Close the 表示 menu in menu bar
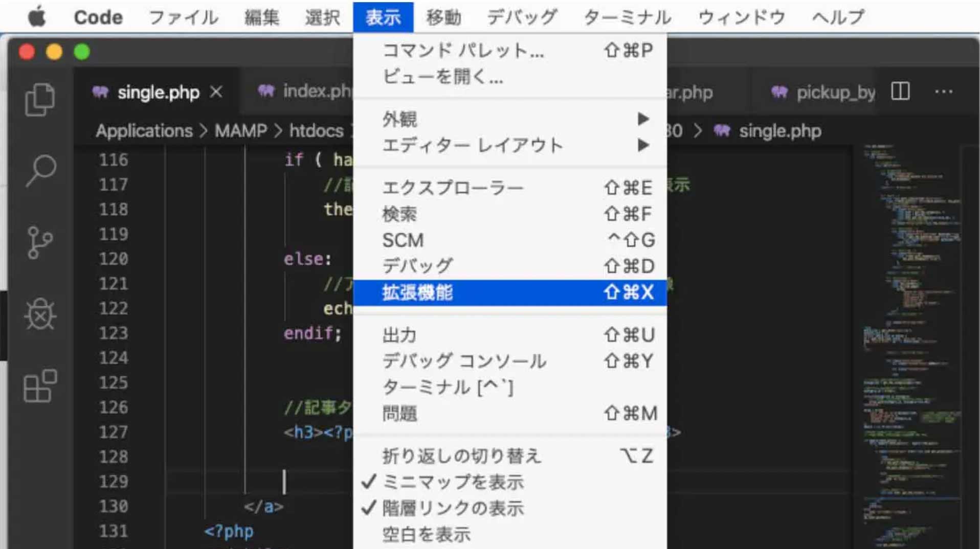980x549 pixels. [x=383, y=17]
